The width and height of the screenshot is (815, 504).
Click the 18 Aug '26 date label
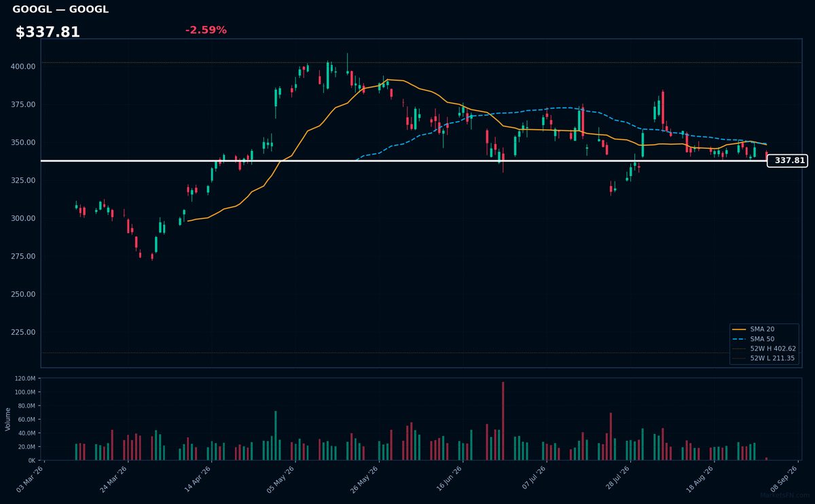700,480
